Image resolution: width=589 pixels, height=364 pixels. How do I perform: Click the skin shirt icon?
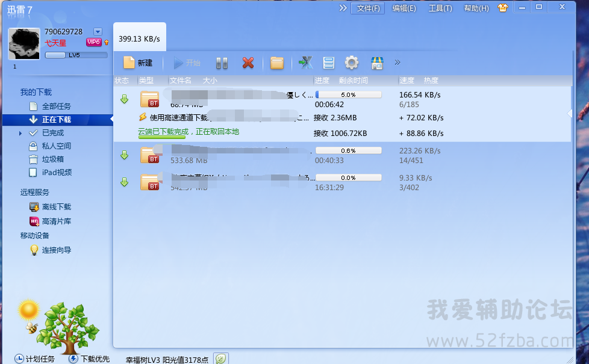pyautogui.click(x=503, y=7)
